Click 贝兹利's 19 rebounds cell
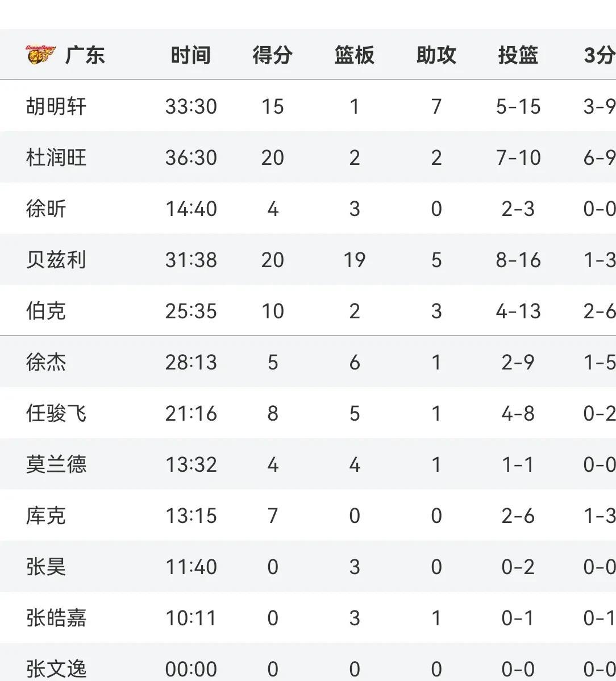The height and width of the screenshot is (681, 616). tap(354, 260)
